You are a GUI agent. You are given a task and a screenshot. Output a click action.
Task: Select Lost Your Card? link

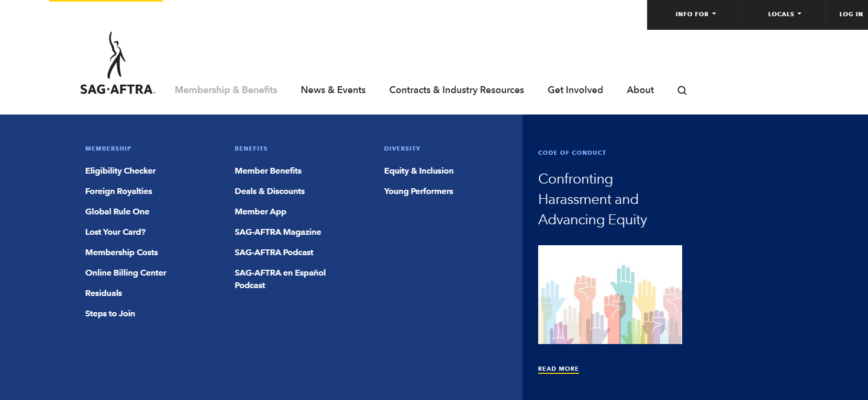[115, 232]
